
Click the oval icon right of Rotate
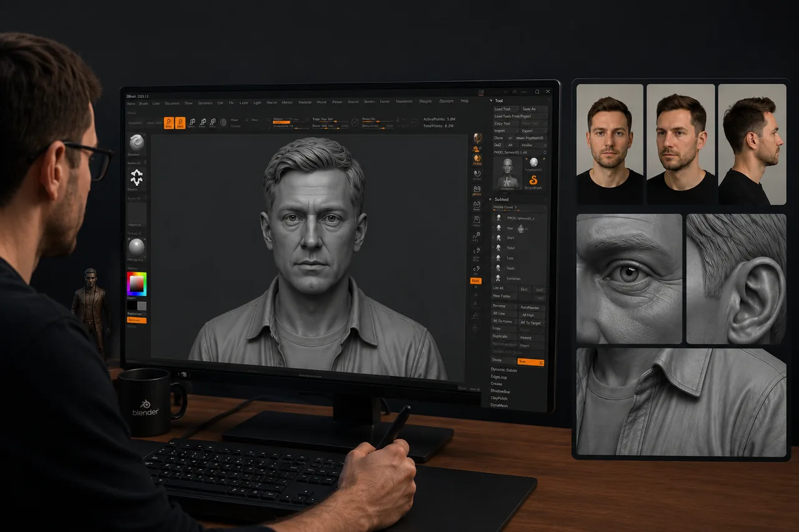pyautogui.click(x=223, y=123)
